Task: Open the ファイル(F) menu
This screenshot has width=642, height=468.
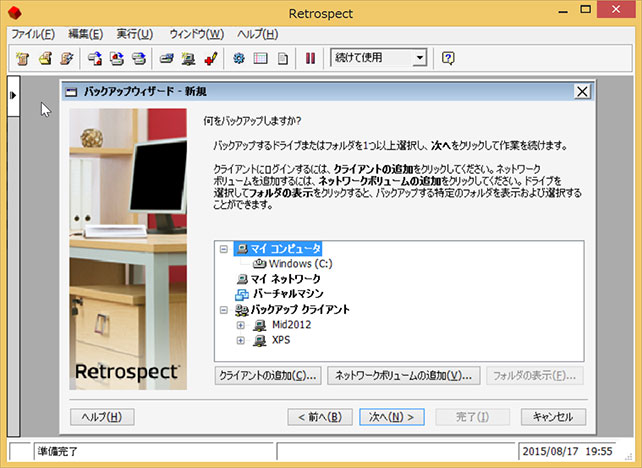Action: pos(33,34)
